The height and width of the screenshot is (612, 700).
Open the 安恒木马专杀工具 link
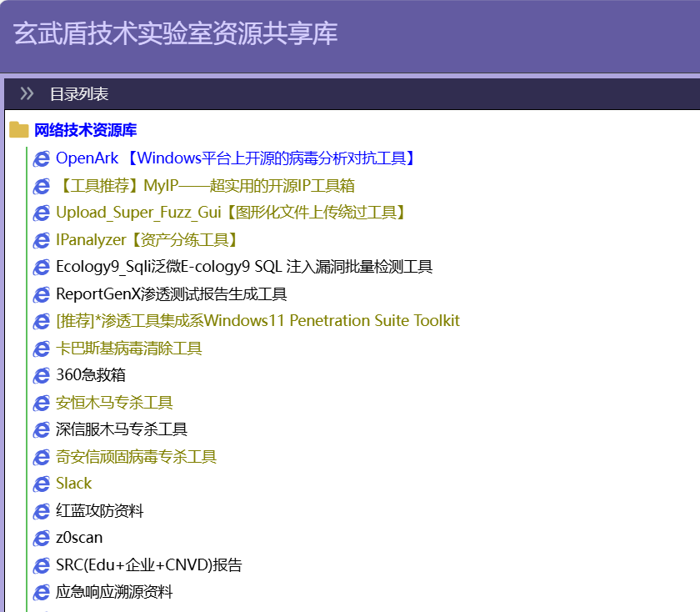click(x=114, y=403)
